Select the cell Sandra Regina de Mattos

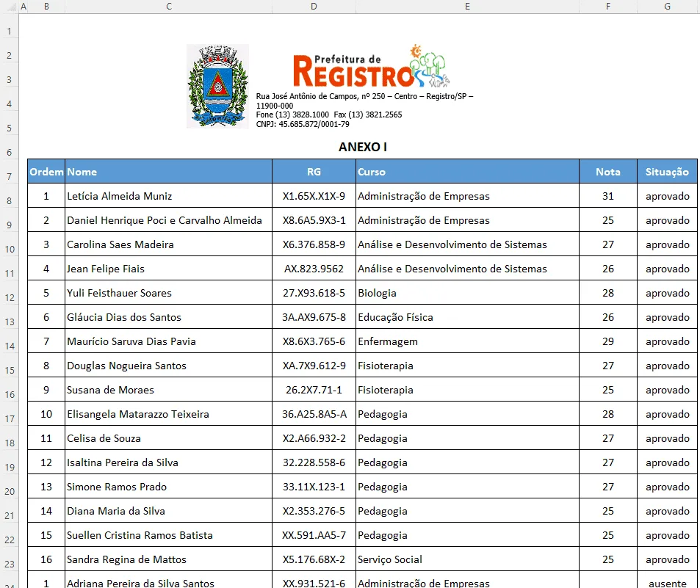[x=169, y=559]
